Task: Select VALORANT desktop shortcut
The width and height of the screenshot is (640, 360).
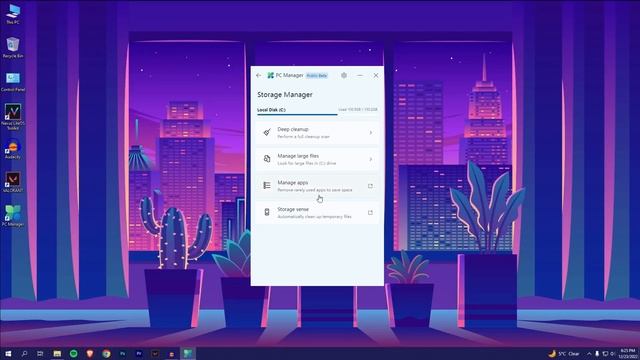Action: click(x=13, y=182)
